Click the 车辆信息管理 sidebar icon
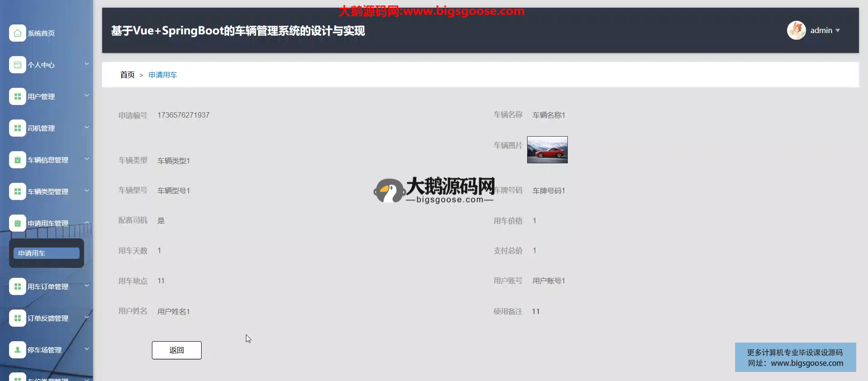This screenshot has width=868, height=381. pyautogui.click(x=17, y=160)
